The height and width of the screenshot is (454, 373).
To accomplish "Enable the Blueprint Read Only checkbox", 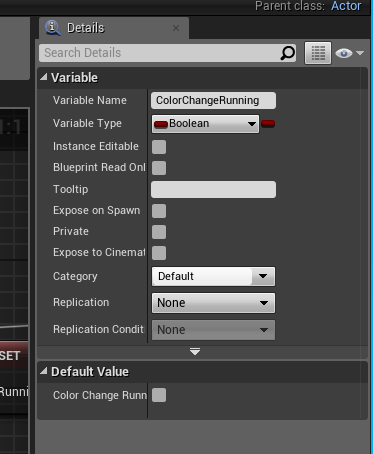I will tap(159, 168).
